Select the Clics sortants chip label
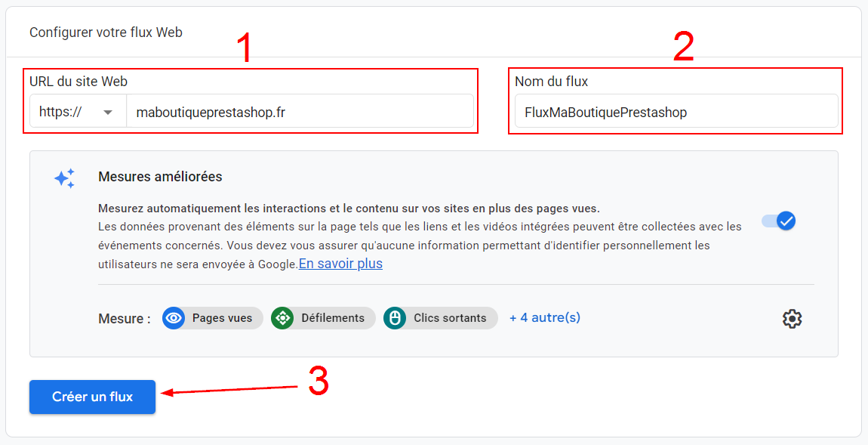This screenshot has width=868, height=445. click(450, 318)
